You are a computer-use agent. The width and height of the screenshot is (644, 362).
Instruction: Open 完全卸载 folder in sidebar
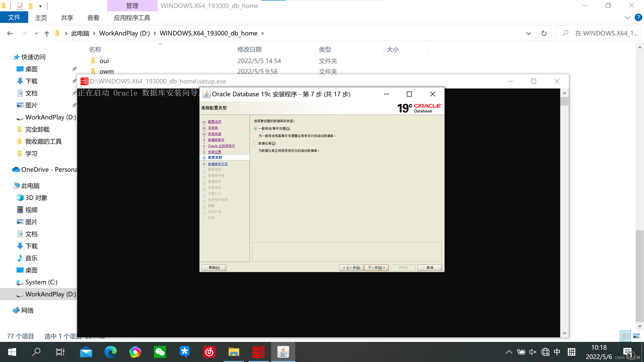(33, 129)
